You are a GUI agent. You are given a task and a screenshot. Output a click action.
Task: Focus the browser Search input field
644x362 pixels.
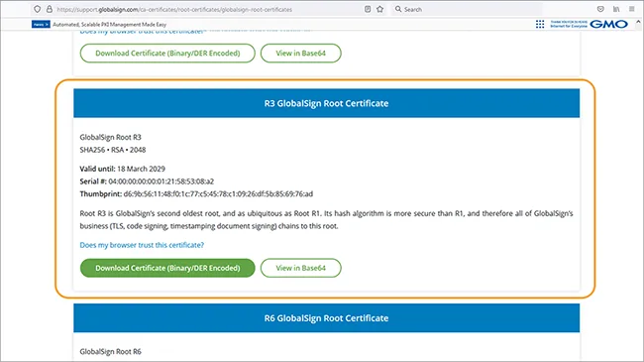(467, 9)
